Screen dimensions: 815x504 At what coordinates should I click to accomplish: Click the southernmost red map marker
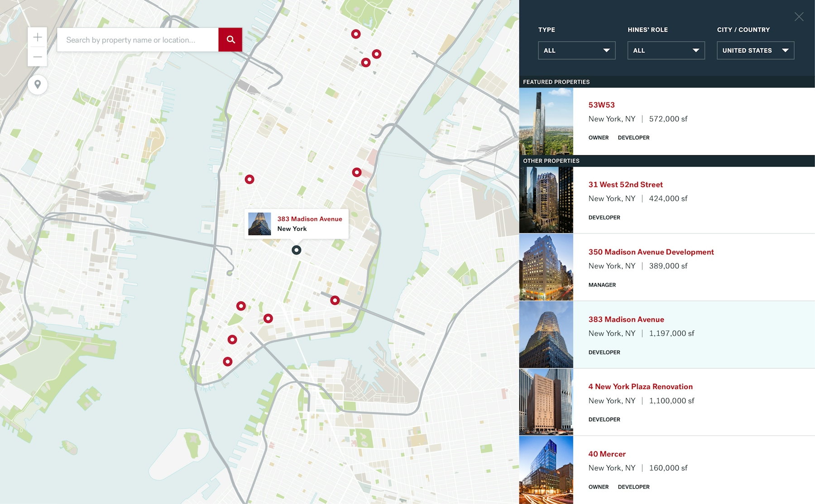[228, 361]
